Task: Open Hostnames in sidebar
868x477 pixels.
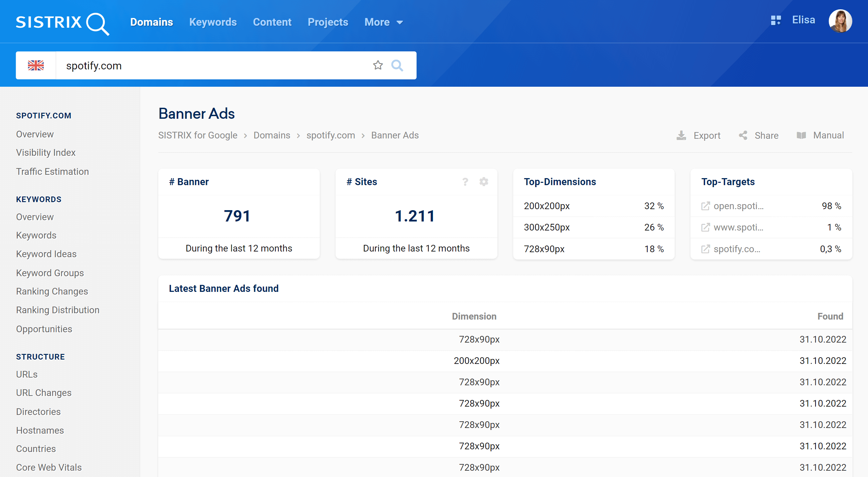Action: [40, 431]
